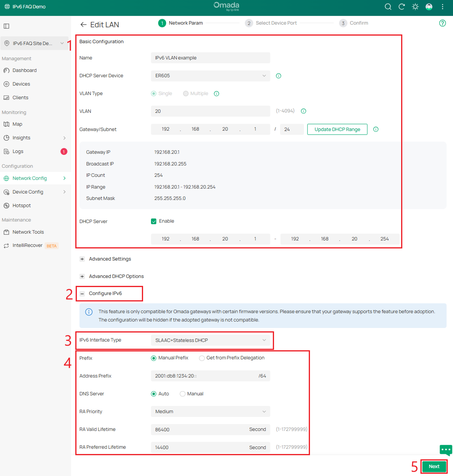Click the globe icon by IPv6 FAQ Demo
453x476 pixels.
coord(7,7)
